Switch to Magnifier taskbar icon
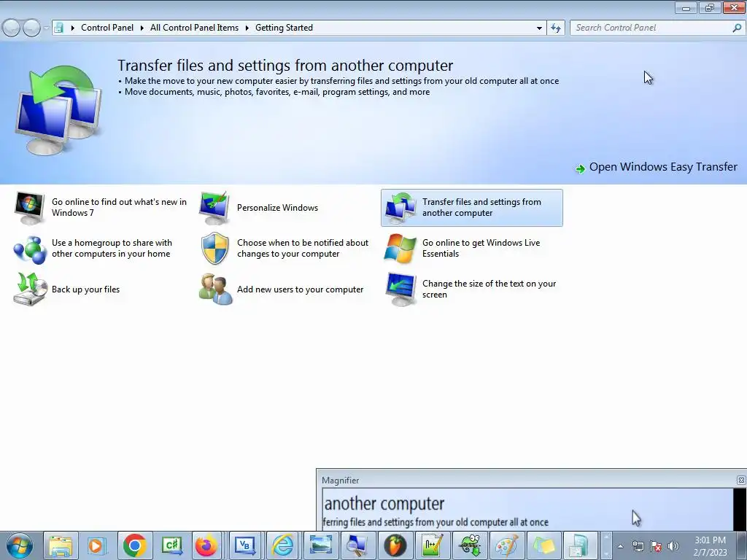 pos(357,545)
